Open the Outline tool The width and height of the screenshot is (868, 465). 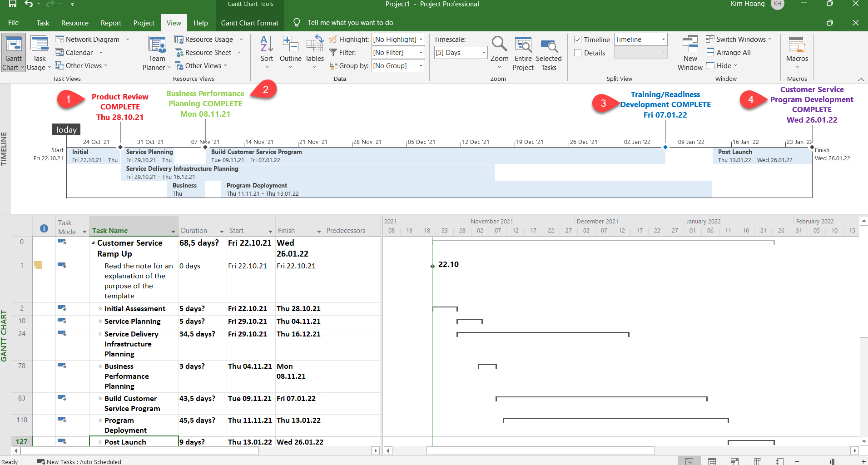290,45
